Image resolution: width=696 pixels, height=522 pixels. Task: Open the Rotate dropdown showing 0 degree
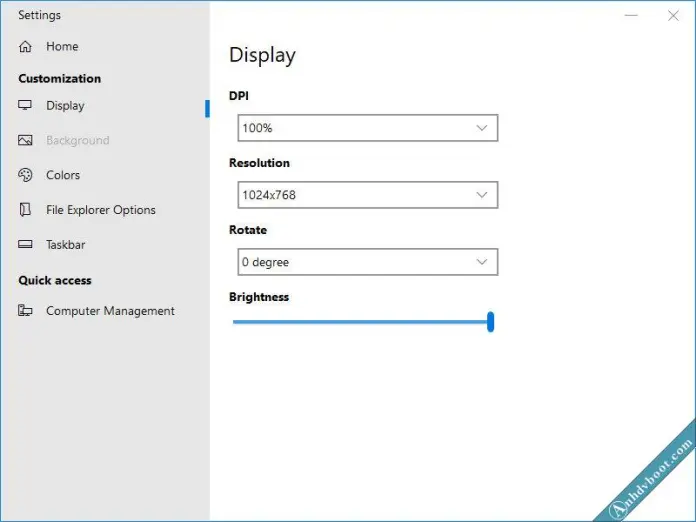click(368, 262)
